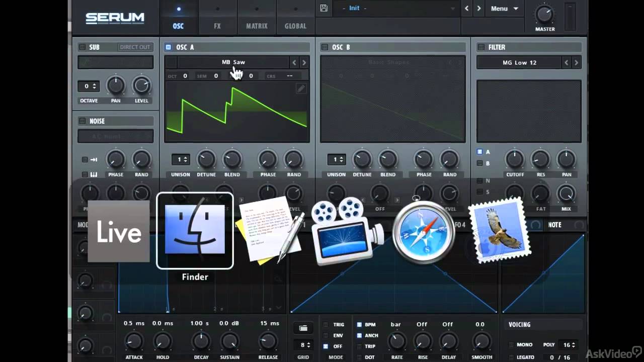This screenshot has width=644, height=362.
Task: Click the OSC A SEM value field
Action: [x=216, y=76]
